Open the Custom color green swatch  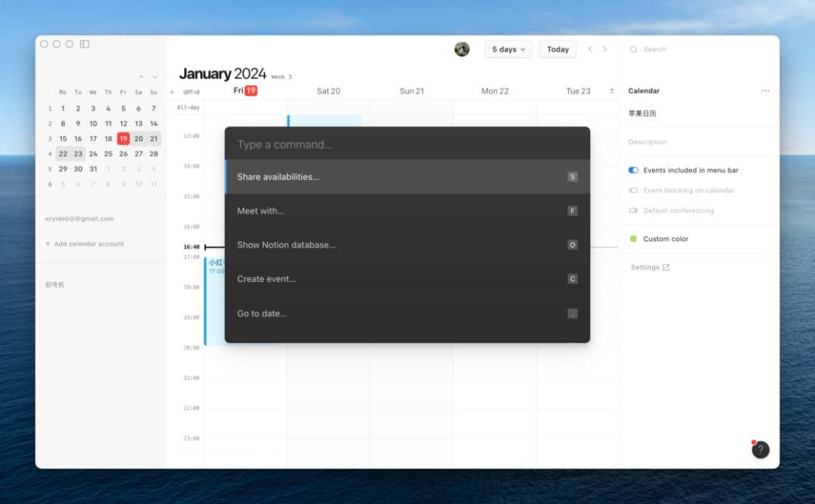tap(633, 238)
